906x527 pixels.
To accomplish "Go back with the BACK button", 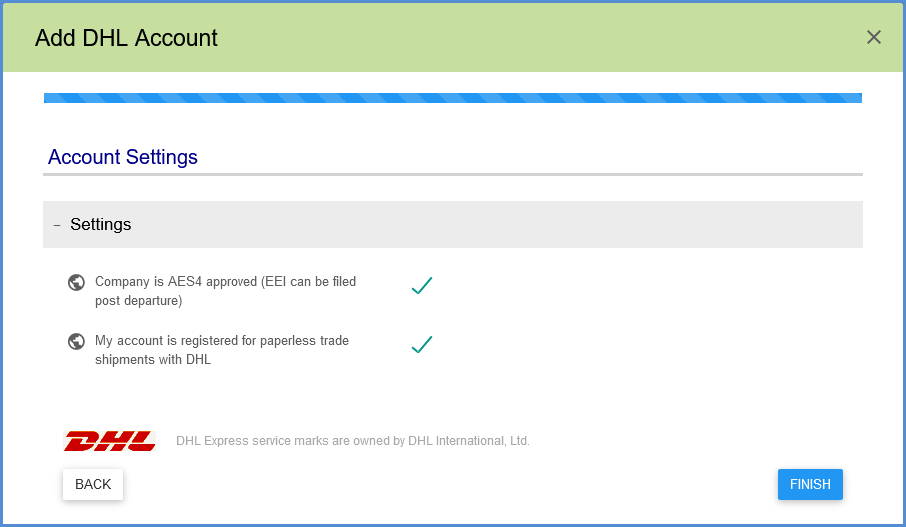I will [93, 484].
